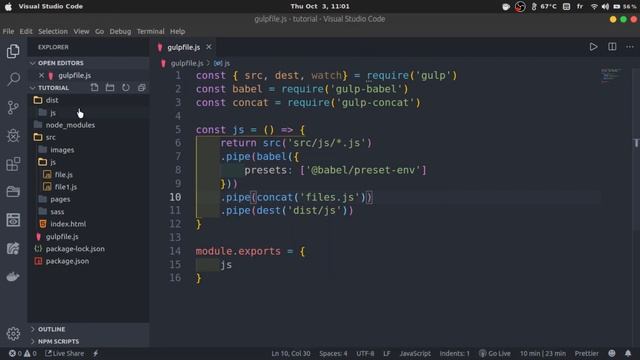This screenshot has width=640, height=360.
Task: Click the New Folder icon in Tutorial header
Action: coord(110,87)
